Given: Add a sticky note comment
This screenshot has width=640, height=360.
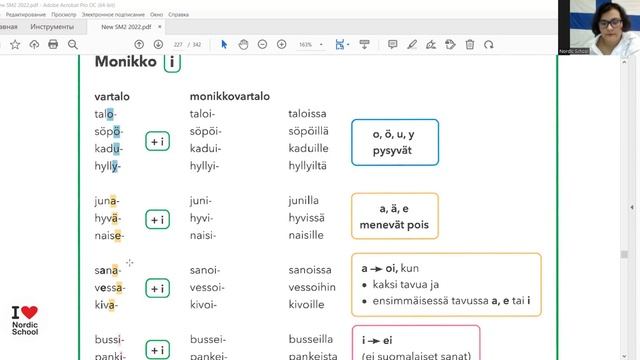Looking at the screenshot, I should 393,44.
